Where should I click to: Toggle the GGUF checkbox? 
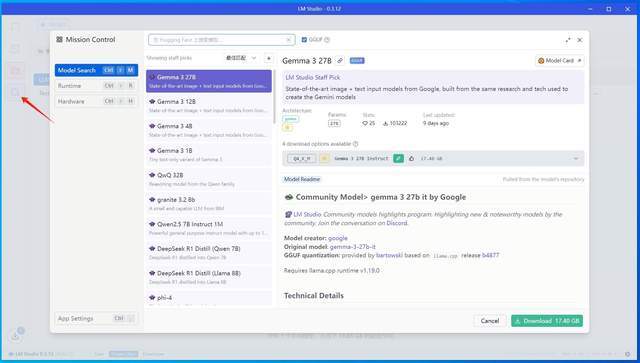304,40
